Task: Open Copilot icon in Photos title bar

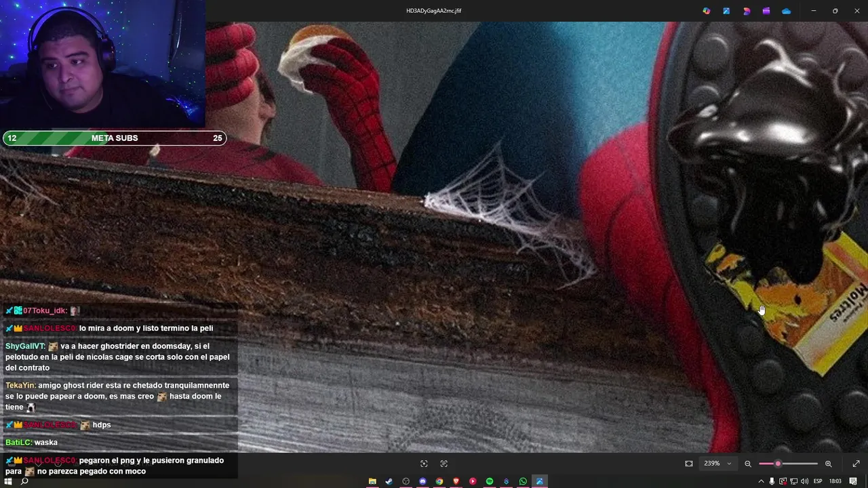Action: 707,11
